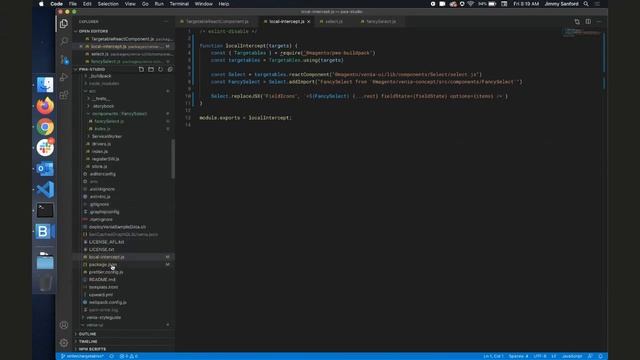Click the UTF-8 encoding in status bar

coord(540,356)
